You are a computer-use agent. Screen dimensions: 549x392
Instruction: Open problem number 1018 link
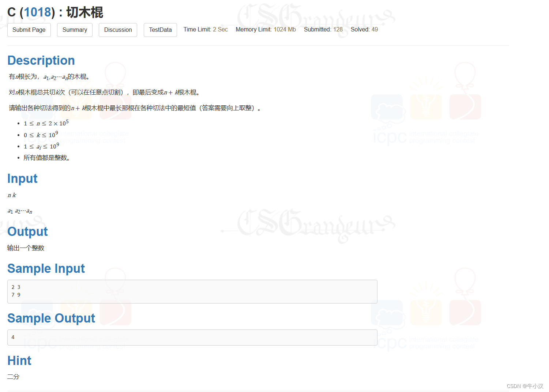(x=37, y=12)
